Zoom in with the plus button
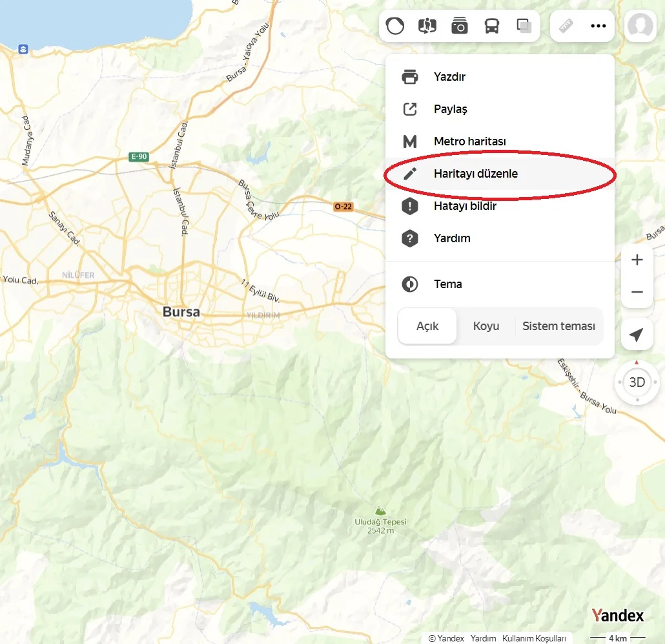The height and width of the screenshot is (644, 665). tap(637, 260)
